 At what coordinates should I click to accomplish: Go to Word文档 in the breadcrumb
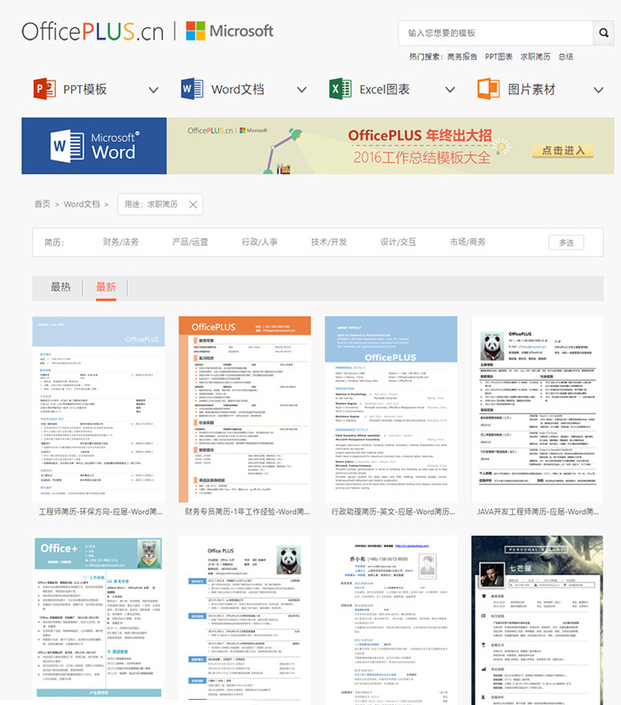click(82, 204)
